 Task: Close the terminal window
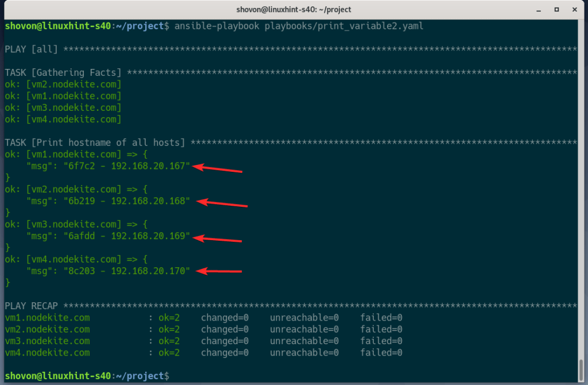click(x=574, y=10)
